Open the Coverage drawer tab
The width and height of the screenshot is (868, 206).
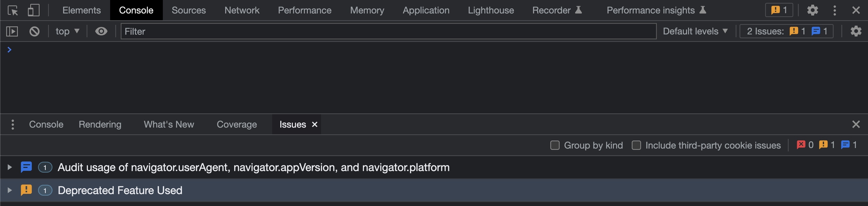click(x=237, y=124)
